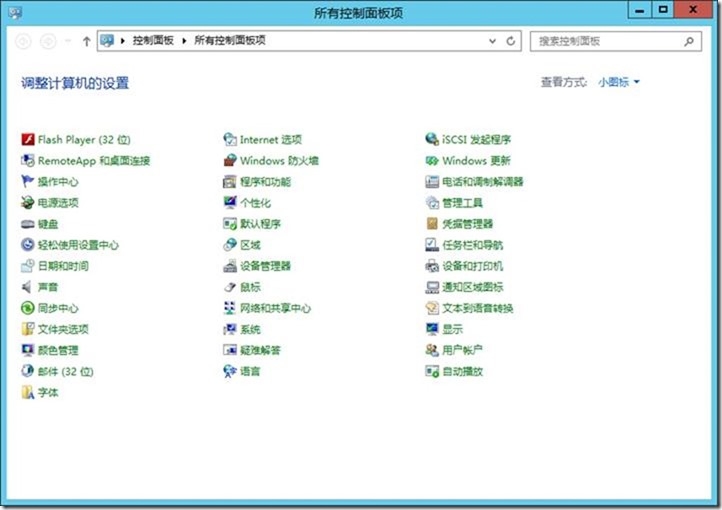Open the recent locations dropdown next to forward
This screenshot has height=510, width=722.
pos(68,41)
